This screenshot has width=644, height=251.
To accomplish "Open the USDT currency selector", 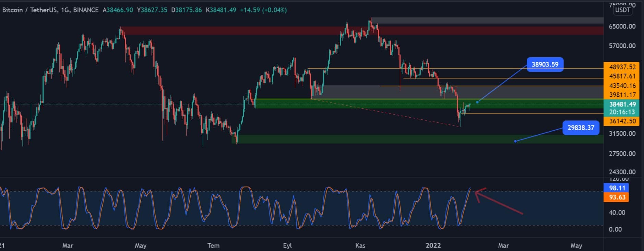I will (622, 10).
